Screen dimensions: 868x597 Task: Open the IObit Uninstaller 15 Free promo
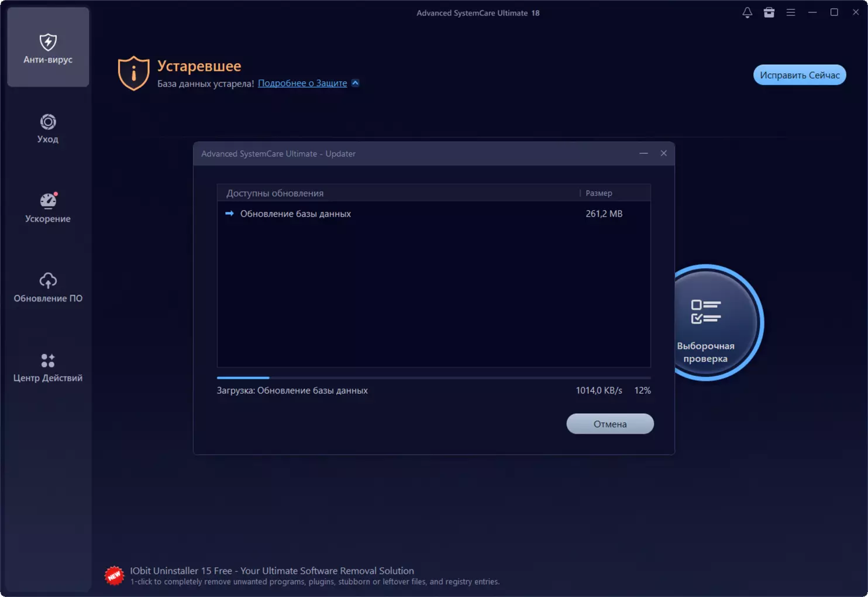coord(272,571)
